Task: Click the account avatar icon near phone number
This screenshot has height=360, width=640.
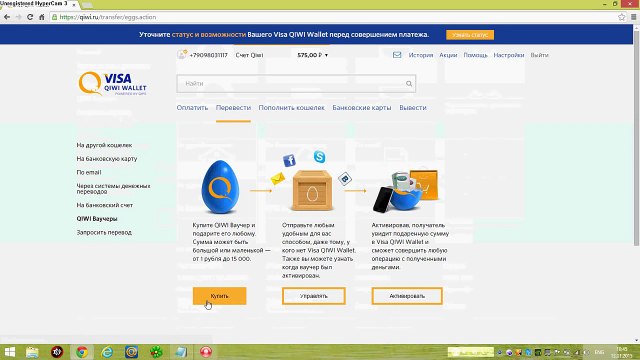Action: [x=182, y=54]
